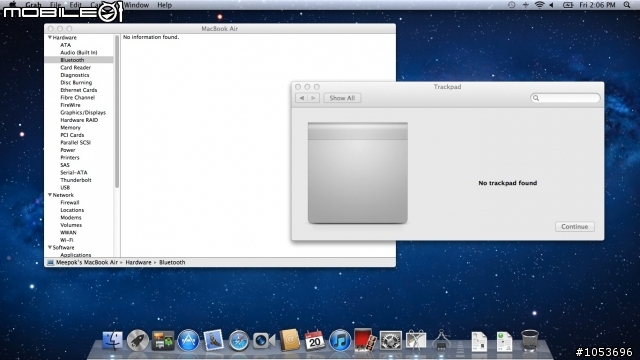
Task: Click System Information chip icon in dock
Action: tap(441, 340)
